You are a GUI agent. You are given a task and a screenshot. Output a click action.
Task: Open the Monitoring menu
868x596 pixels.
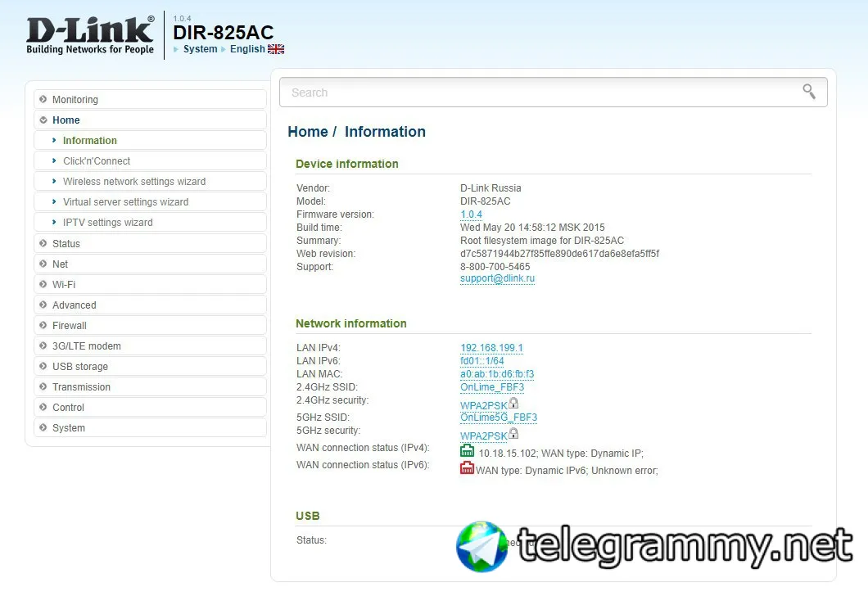click(x=150, y=100)
